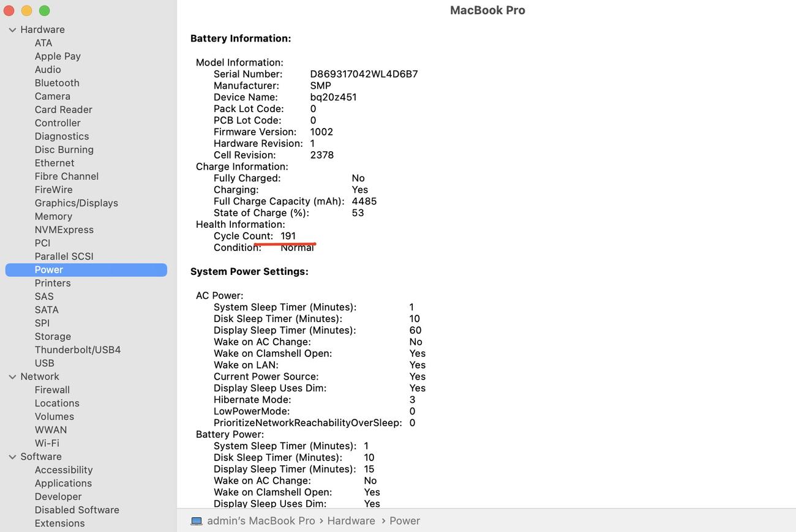Click Power in the path bar

405,521
